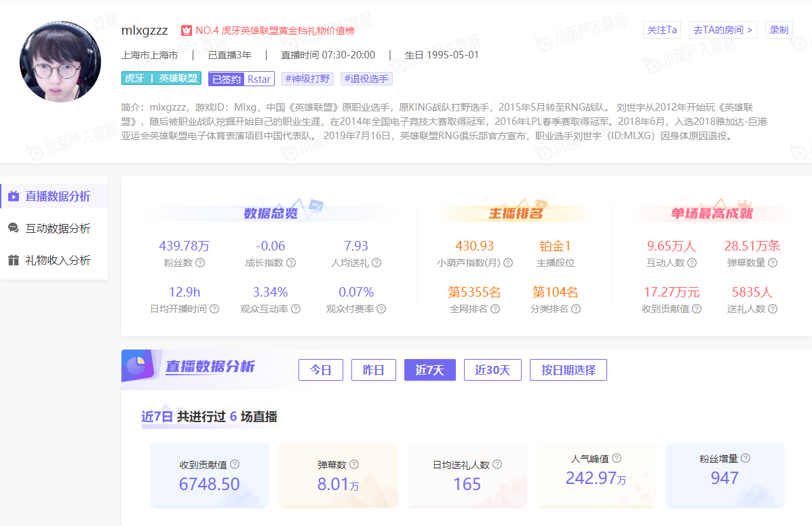Viewport: 812px width, 526px height.
Task: Click the 直播时间 07:30-20:00 text
Action: pos(328,55)
